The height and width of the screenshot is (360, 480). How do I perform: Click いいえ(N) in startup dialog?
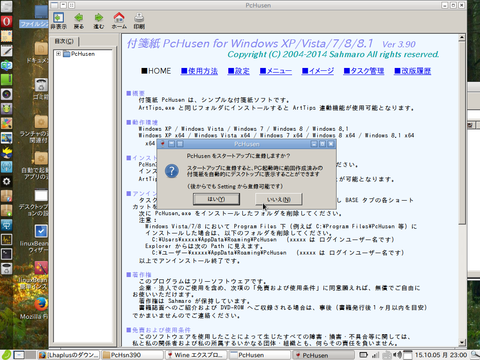279,199
